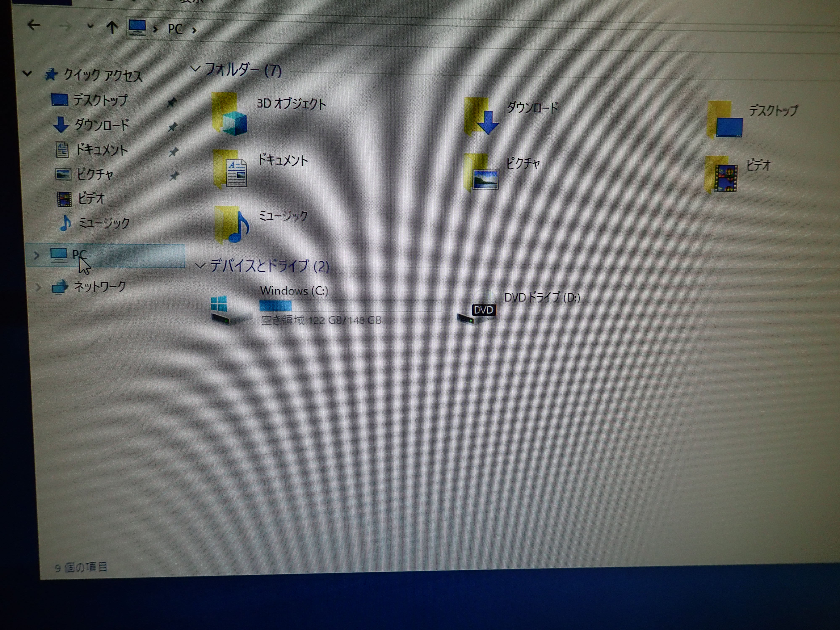Expand the PC node in sidebar
This screenshot has height=630, width=840.
tap(37, 255)
